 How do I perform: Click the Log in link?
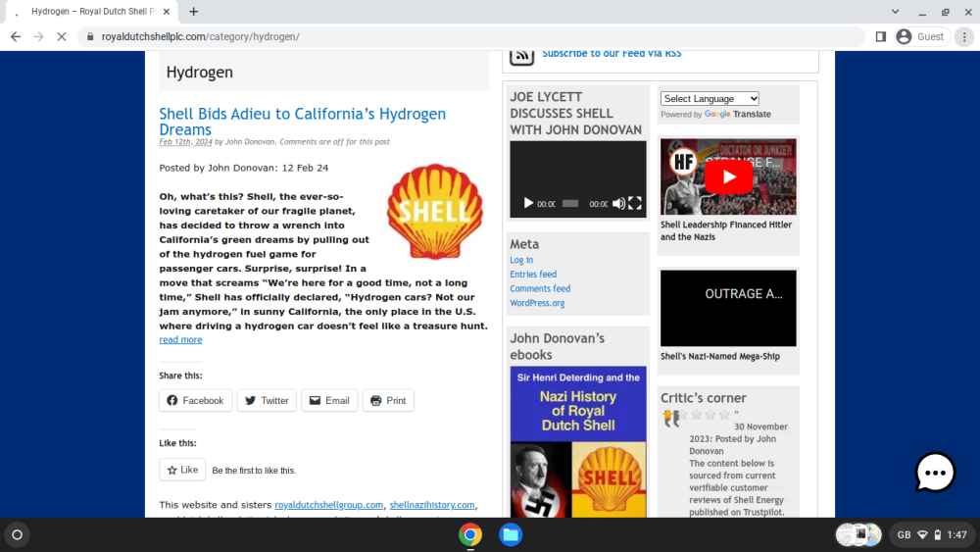pos(521,260)
